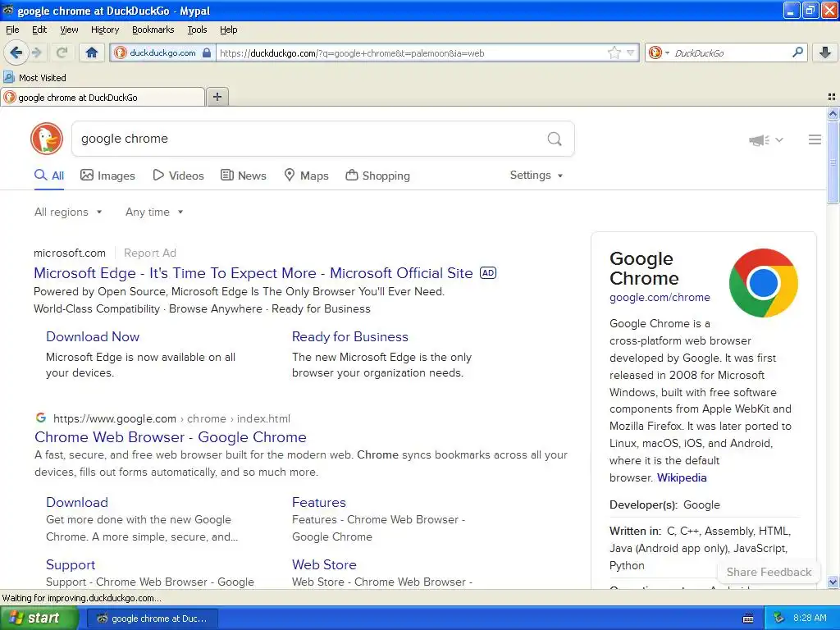Expand the chevron next to the megaphone

pyautogui.click(x=779, y=139)
